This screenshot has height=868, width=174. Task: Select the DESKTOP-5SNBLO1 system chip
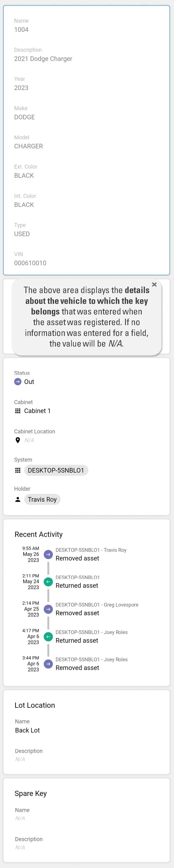click(56, 470)
